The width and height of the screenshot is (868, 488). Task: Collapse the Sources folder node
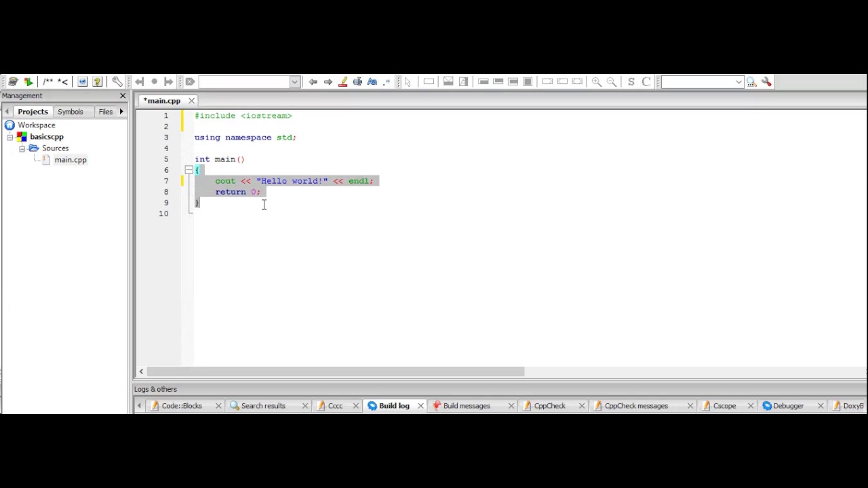22,148
